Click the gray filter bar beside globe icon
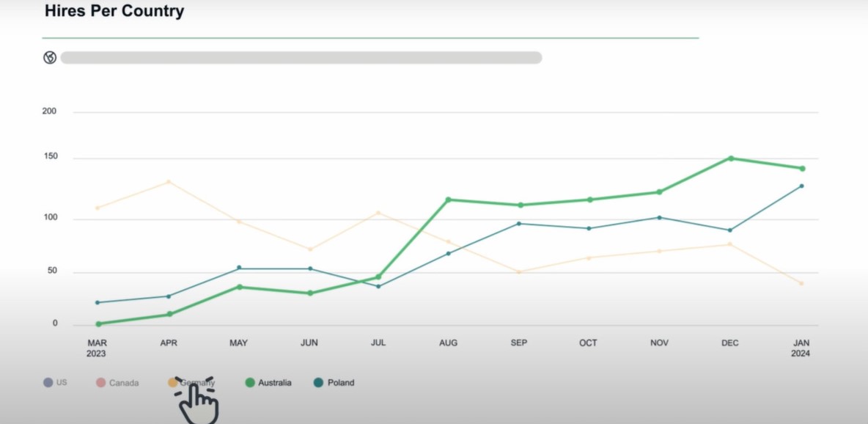 (x=301, y=58)
